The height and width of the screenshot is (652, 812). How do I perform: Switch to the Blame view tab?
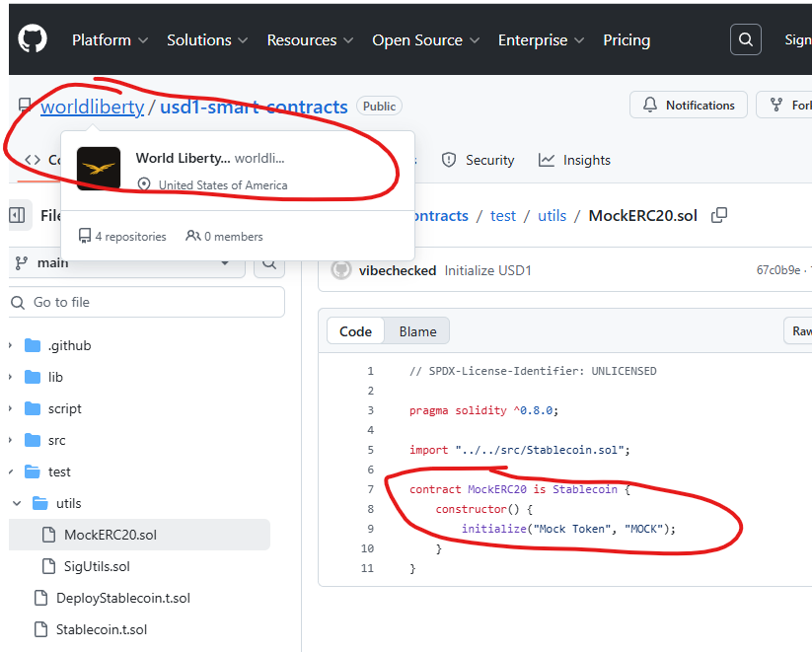click(x=417, y=331)
